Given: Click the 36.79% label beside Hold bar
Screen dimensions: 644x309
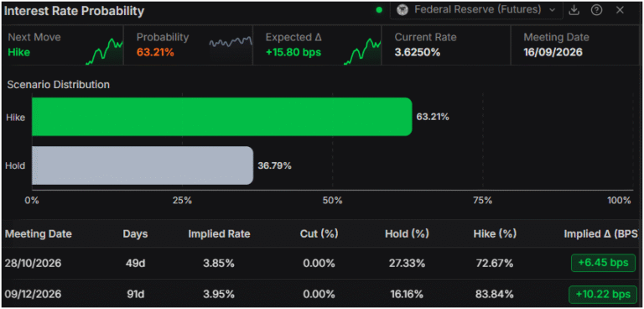Looking at the screenshot, I should pos(274,165).
